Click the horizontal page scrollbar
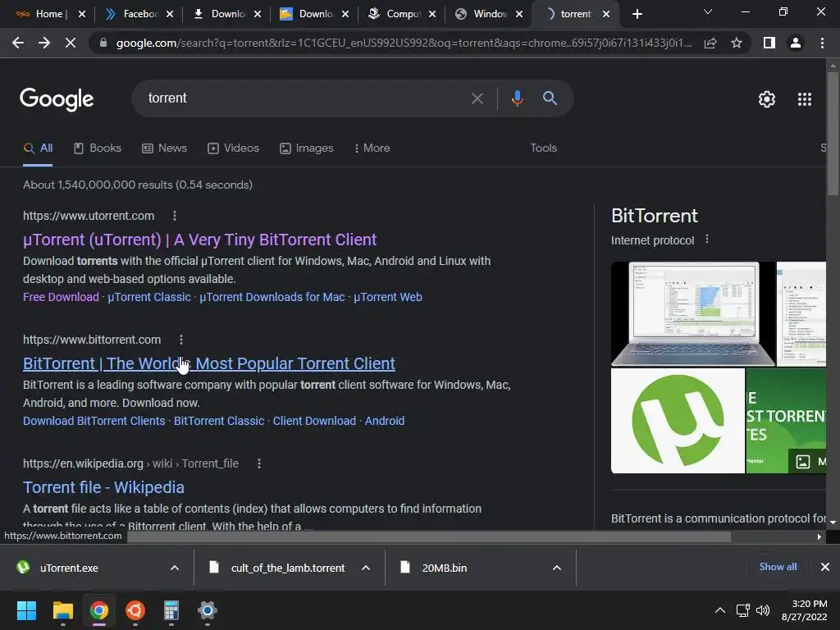 coord(428,536)
